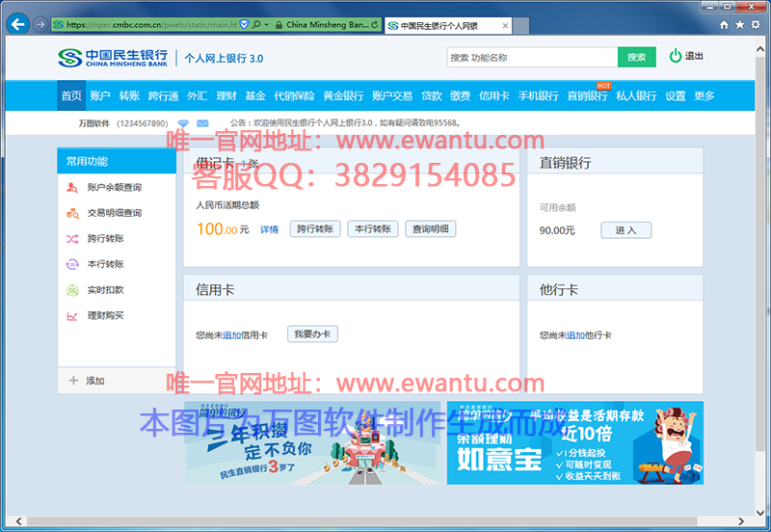Open the 直销银行 menu item with HOT badge
The height and width of the screenshot is (532, 771).
coord(587,95)
